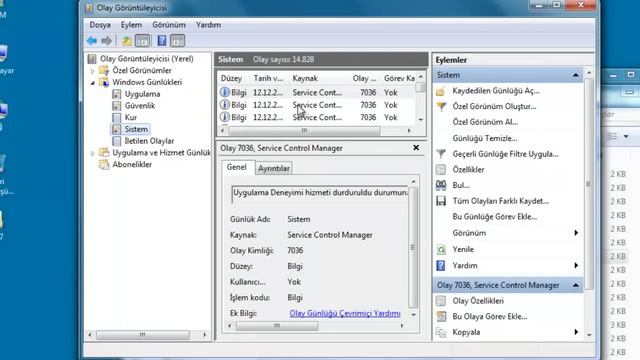The width and height of the screenshot is (640, 360).
Task: Click the event detail horizontal scrollbar thumb
Action: coord(277,326)
